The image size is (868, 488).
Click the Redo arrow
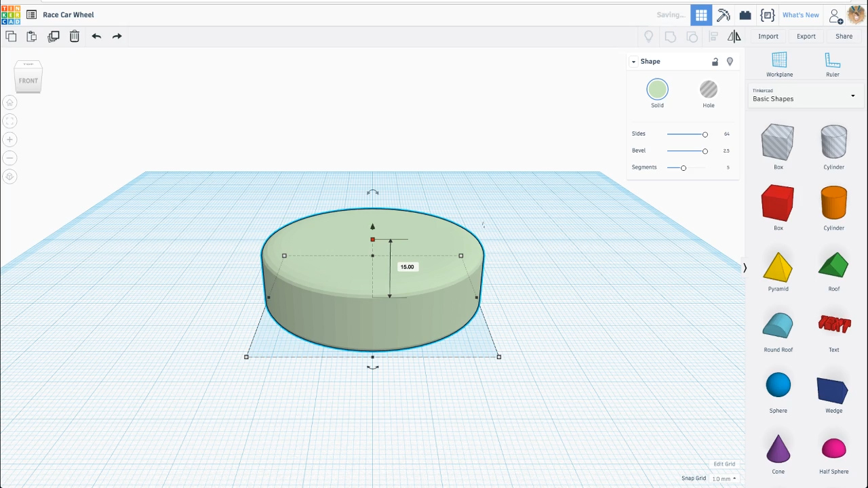[117, 37]
